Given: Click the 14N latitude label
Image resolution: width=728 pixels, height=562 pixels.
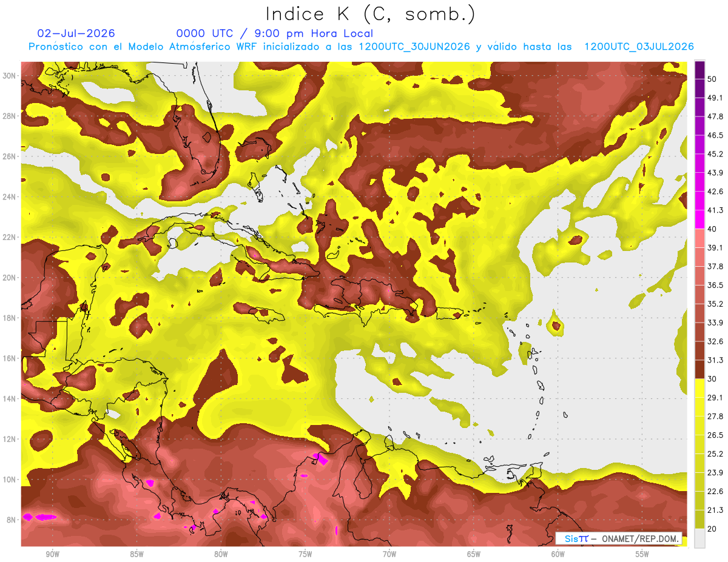Looking at the screenshot, I should (9, 399).
